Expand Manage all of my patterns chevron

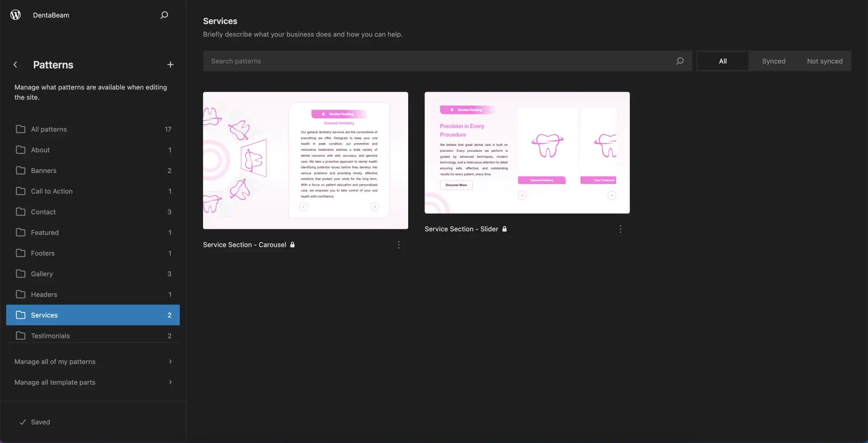(x=170, y=362)
